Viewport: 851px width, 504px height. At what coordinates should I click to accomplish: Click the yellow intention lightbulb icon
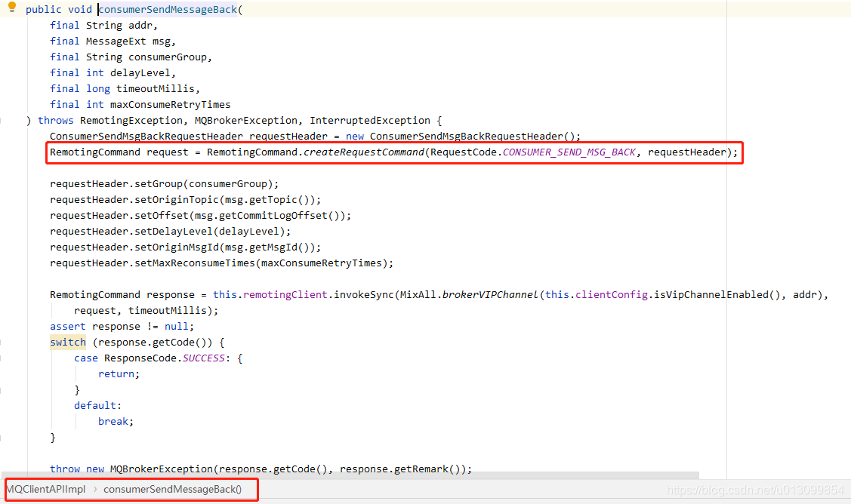point(11,8)
